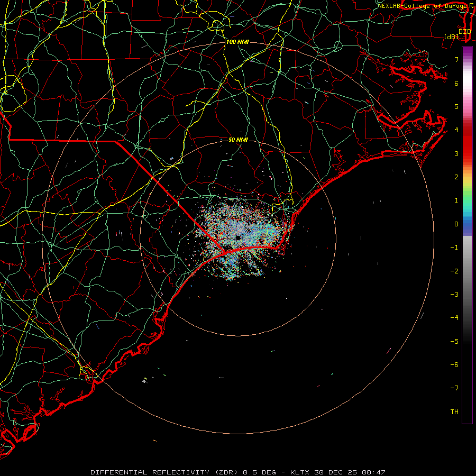The image size is (476, 476).
Task: Click the ZDR product caption at bottom
Action: click(x=237, y=472)
